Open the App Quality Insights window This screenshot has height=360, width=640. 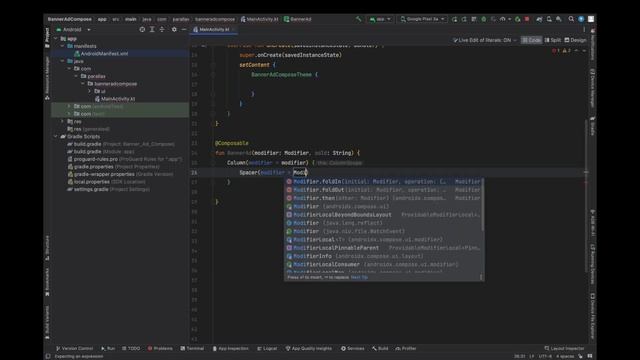pyautogui.click(x=309, y=349)
